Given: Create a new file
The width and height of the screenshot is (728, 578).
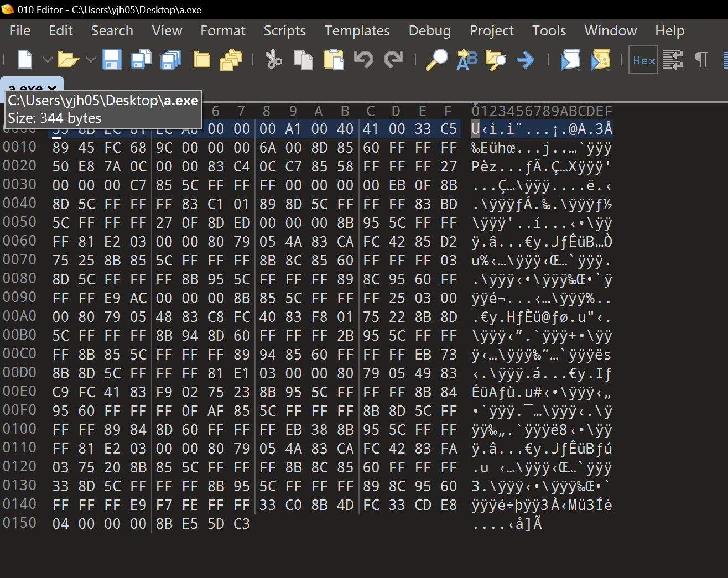Looking at the screenshot, I should coord(24,59).
